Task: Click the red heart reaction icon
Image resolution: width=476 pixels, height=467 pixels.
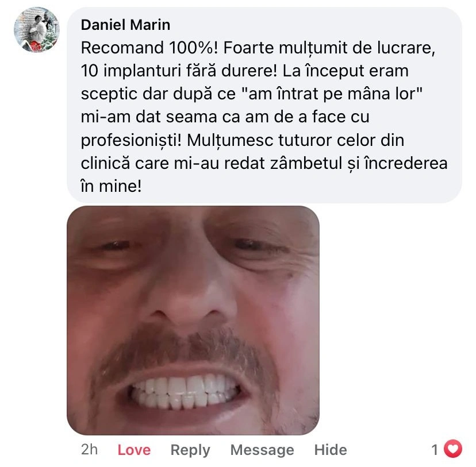Action: [453, 448]
